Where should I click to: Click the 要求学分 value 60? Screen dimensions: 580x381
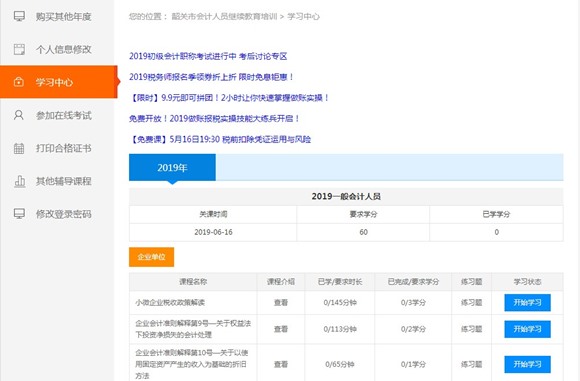[x=364, y=232]
